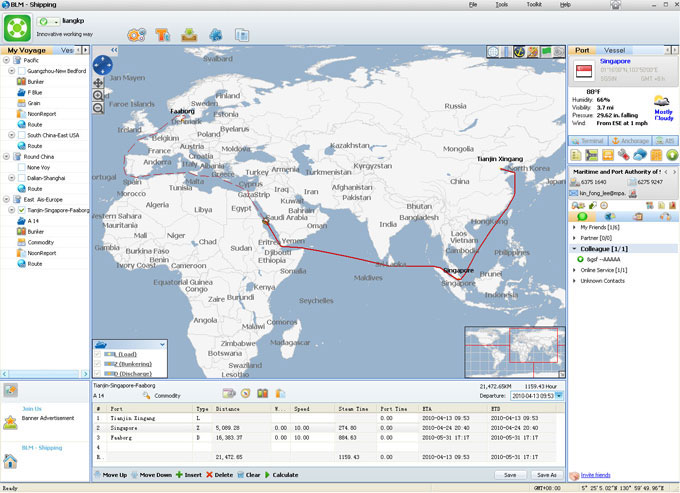Image resolution: width=680 pixels, height=493 pixels.
Task: Click the map pan compass control
Action: tap(100, 66)
